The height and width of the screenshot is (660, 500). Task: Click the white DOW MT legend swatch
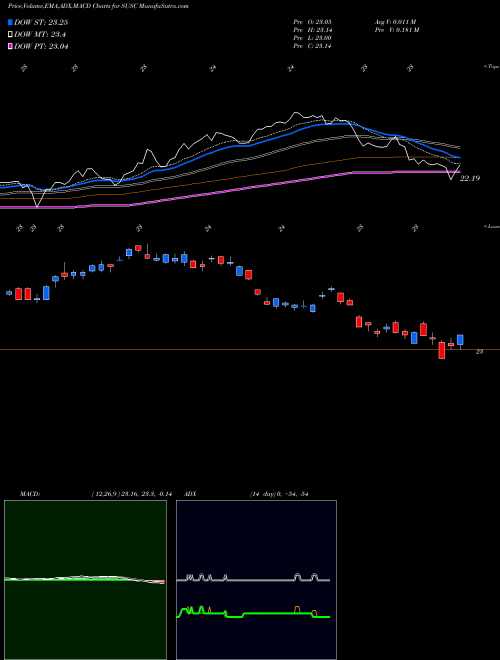point(11,35)
